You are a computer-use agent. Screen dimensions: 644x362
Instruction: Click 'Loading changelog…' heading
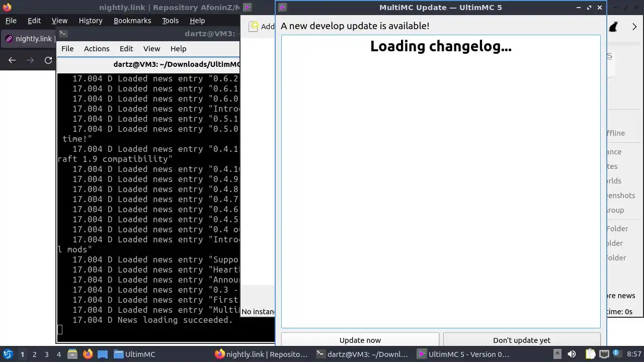coord(441,46)
